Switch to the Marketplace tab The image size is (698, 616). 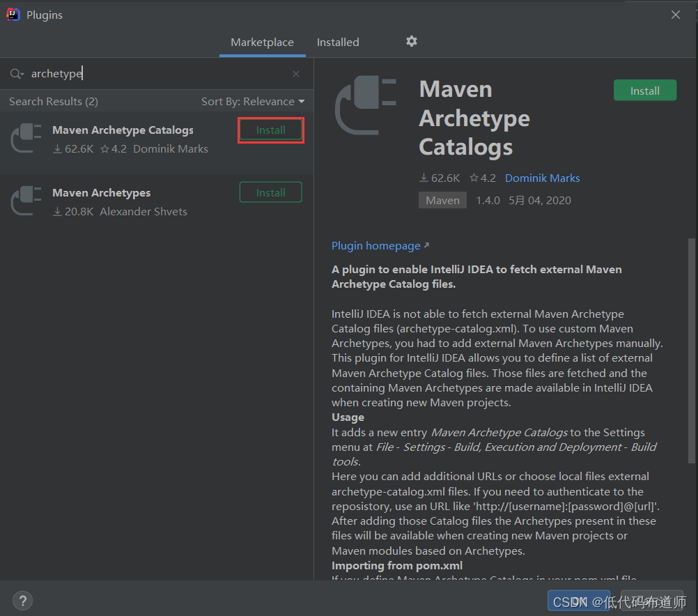[262, 43]
